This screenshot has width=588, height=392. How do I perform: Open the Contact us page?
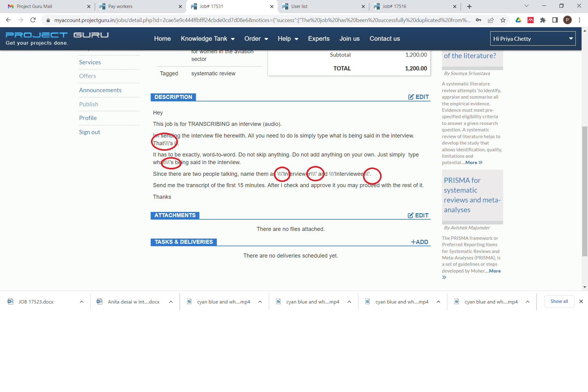[385, 39]
